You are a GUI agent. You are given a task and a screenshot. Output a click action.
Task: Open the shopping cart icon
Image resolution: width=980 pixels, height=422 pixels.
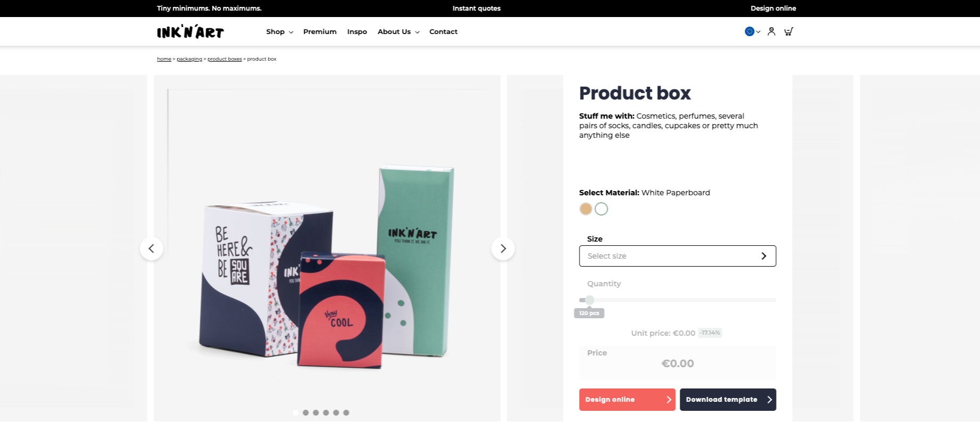point(789,31)
